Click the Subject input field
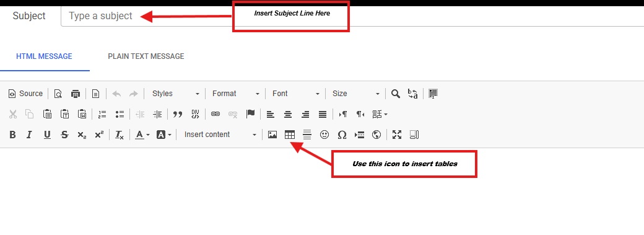The width and height of the screenshot is (644, 235). point(352,16)
